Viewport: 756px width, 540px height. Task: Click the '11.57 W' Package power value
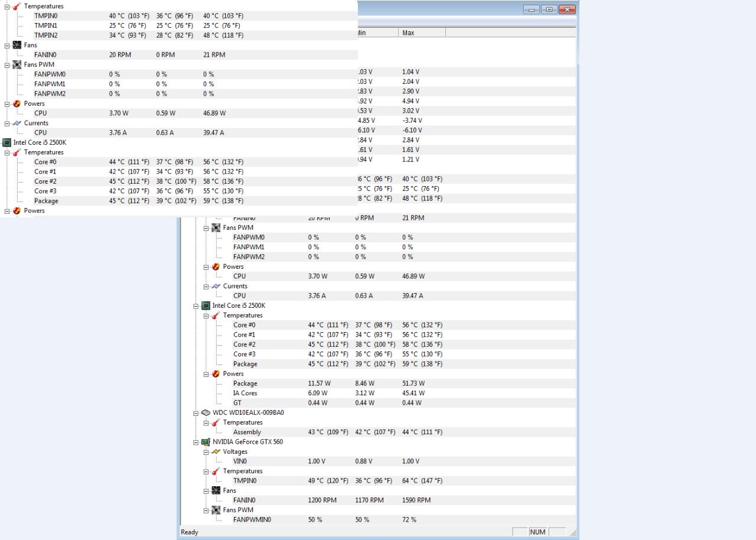320,383
